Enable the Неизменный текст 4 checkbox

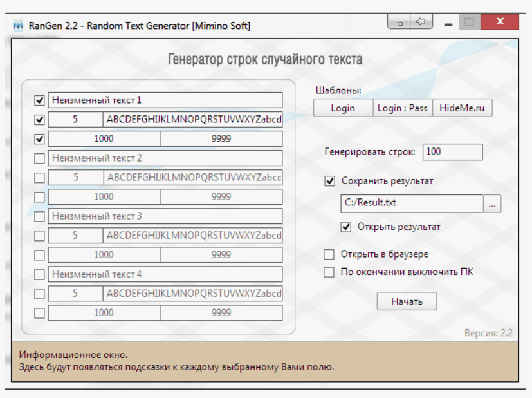[39, 274]
